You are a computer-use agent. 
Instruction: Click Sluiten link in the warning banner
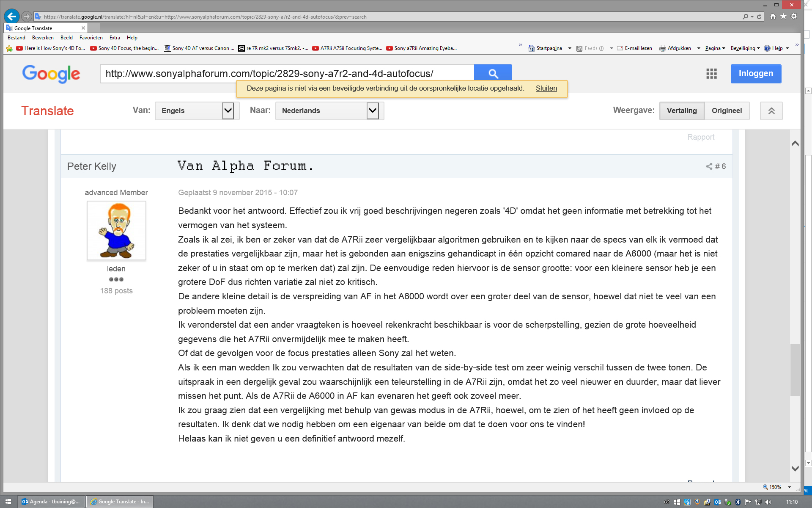click(546, 88)
